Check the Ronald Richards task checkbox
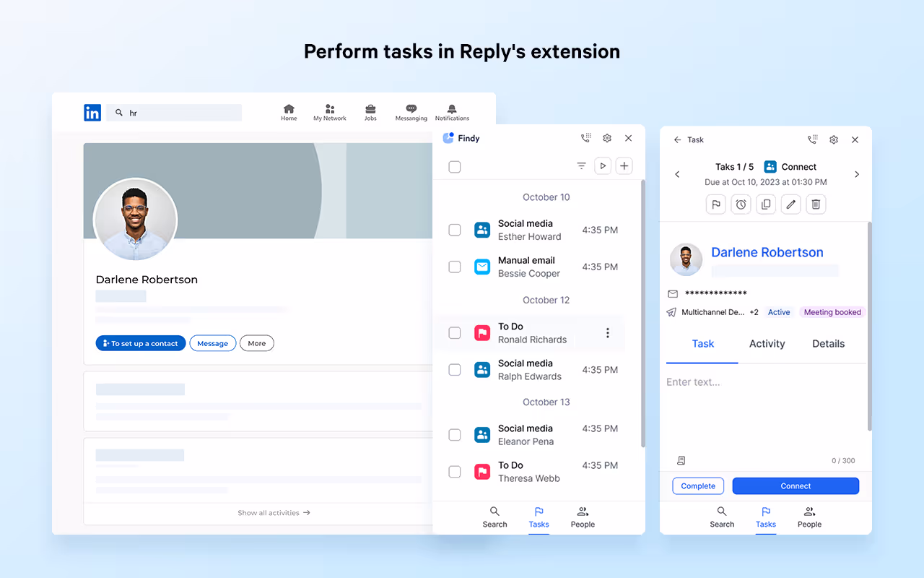Image resolution: width=924 pixels, height=578 pixels. [x=455, y=333]
